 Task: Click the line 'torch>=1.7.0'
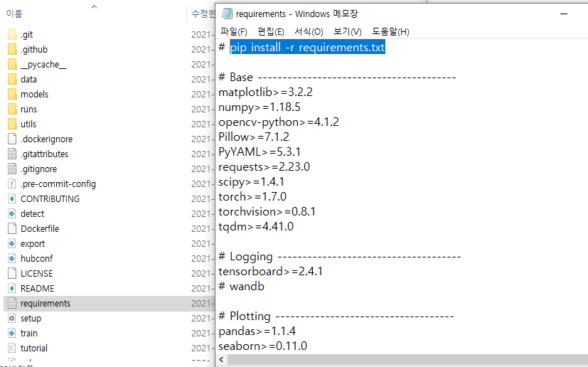(252, 196)
